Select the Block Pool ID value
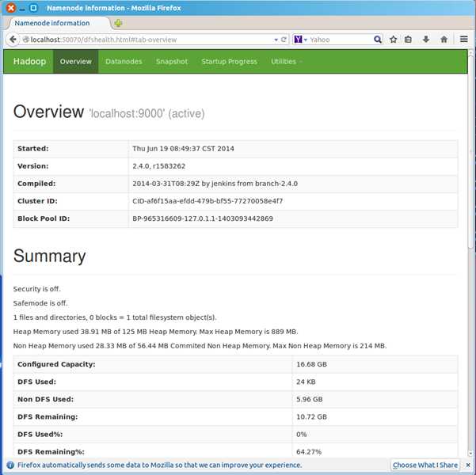Screen dimensions: 476x475 tap(203, 218)
